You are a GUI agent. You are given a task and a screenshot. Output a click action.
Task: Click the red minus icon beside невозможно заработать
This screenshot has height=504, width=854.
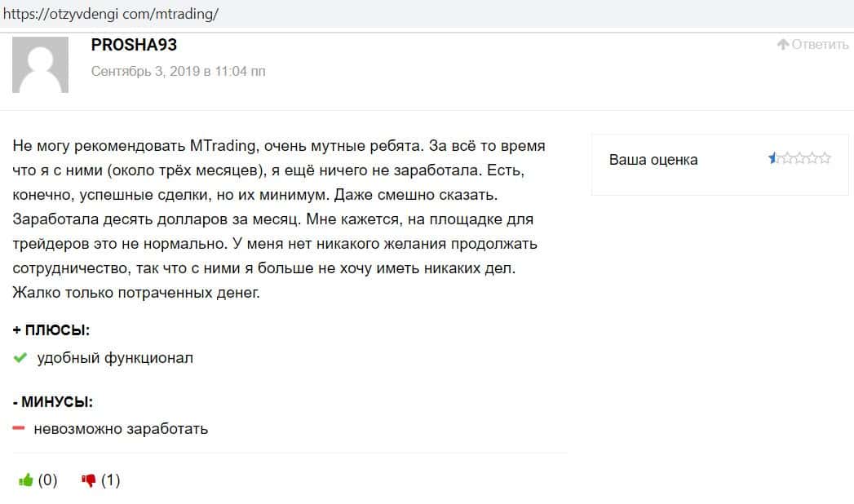[20, 428]
